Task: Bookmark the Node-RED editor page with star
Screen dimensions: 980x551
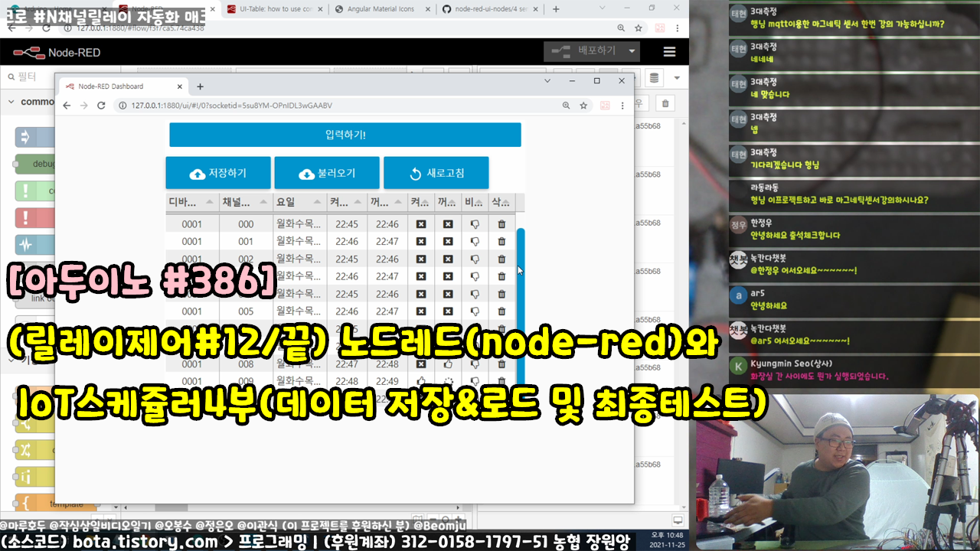Action: click(638, 28)
